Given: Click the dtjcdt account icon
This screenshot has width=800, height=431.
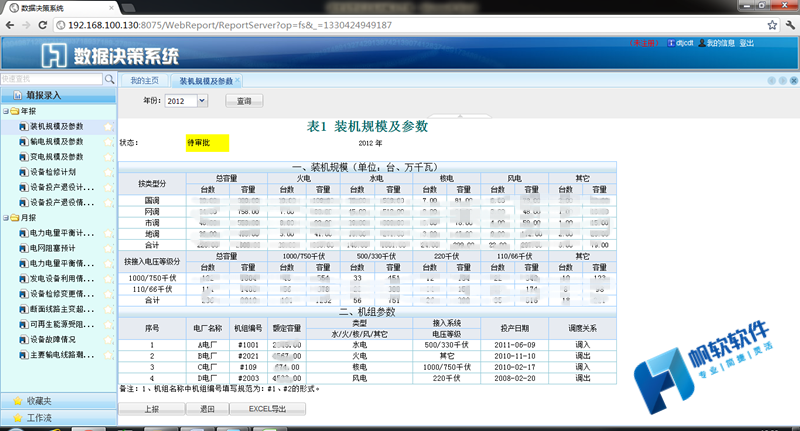Looking at the screenshot, I should [671, 43].
